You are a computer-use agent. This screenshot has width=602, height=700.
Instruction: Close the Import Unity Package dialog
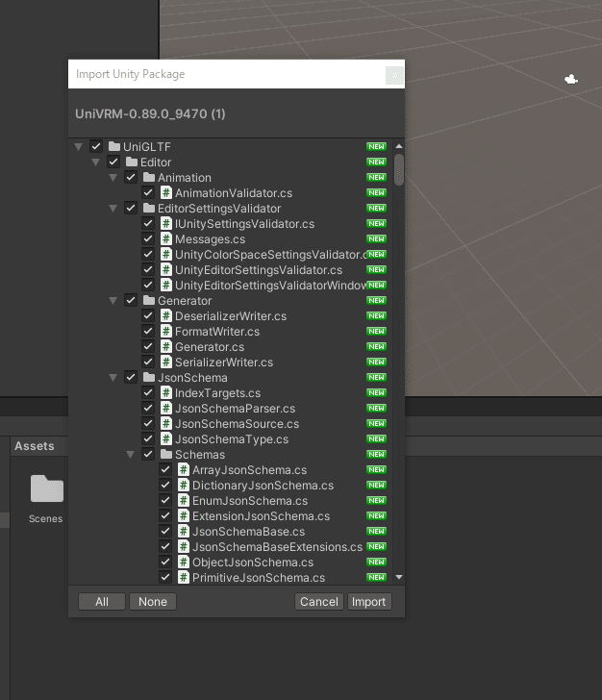(395, 75)
